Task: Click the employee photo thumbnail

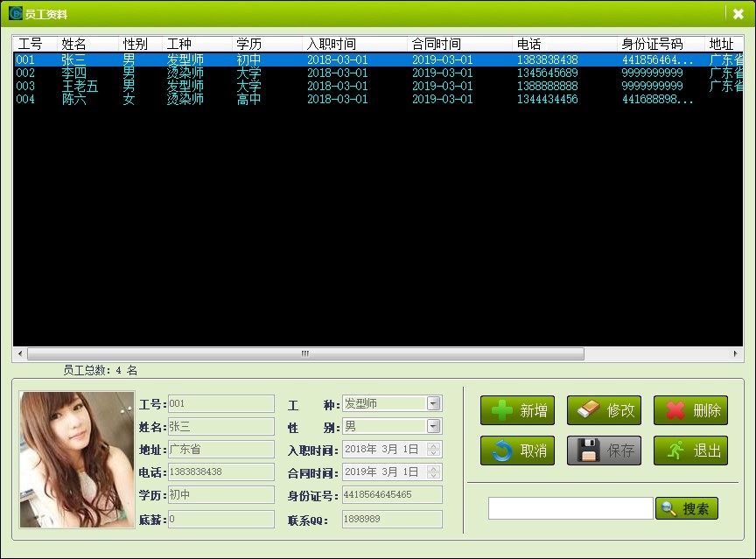Action: [x=77, y=459]
